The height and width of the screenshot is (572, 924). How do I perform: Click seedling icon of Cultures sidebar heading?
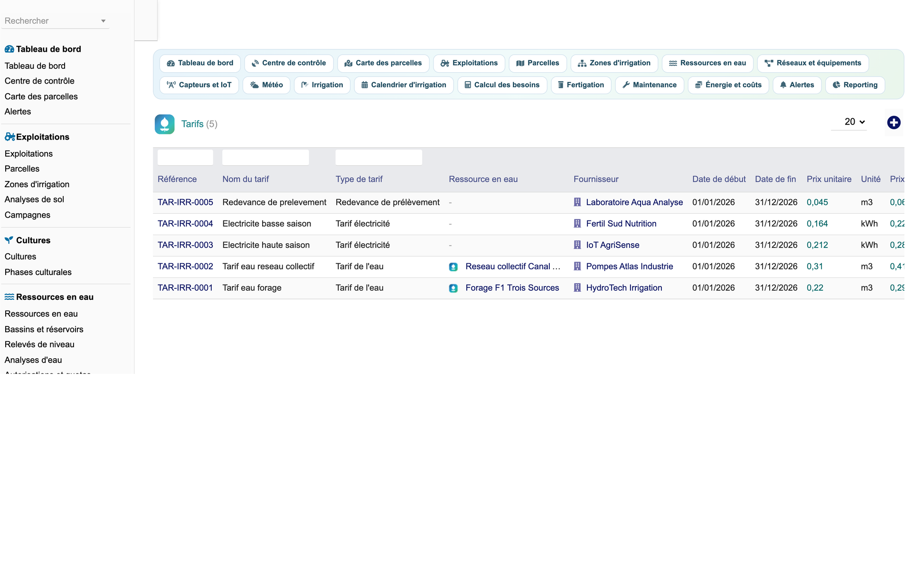(x=9, y=240)
